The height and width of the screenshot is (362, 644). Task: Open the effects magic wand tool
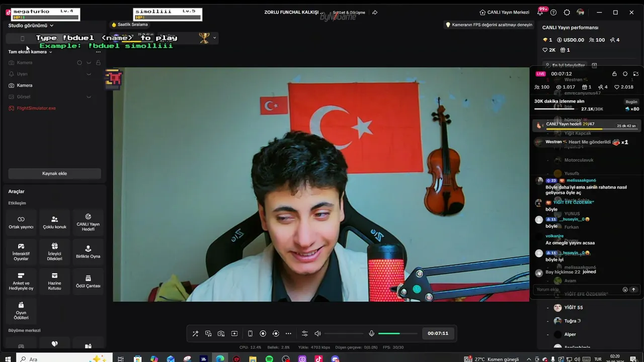tap(195, 333)
